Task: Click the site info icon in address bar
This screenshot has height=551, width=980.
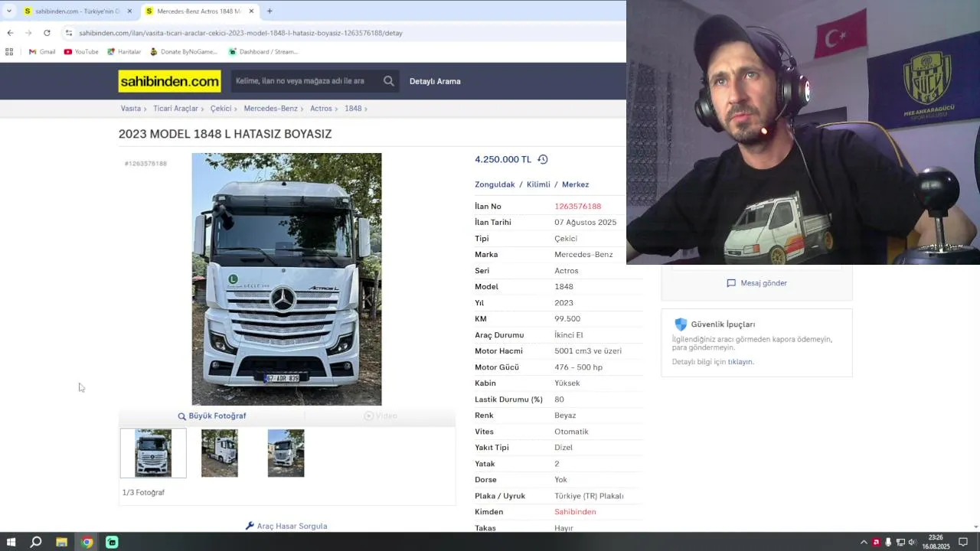Action: (x=69, y=33)
